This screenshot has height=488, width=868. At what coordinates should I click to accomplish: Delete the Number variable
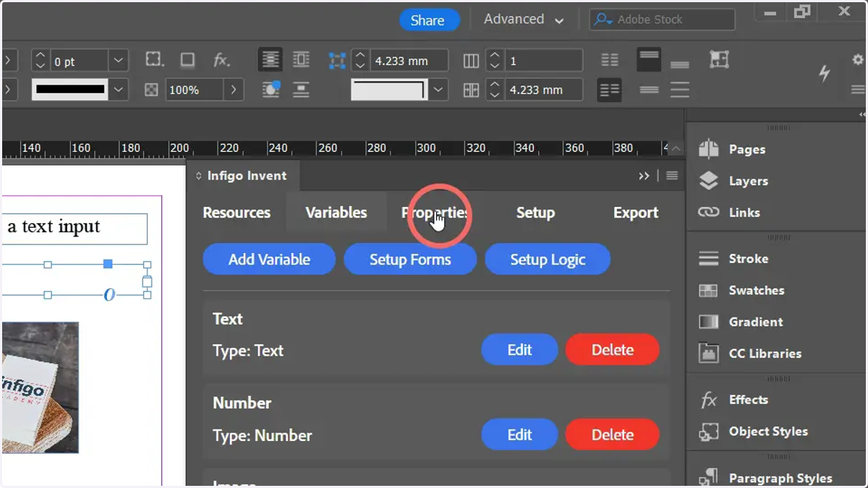coord(612,435)
